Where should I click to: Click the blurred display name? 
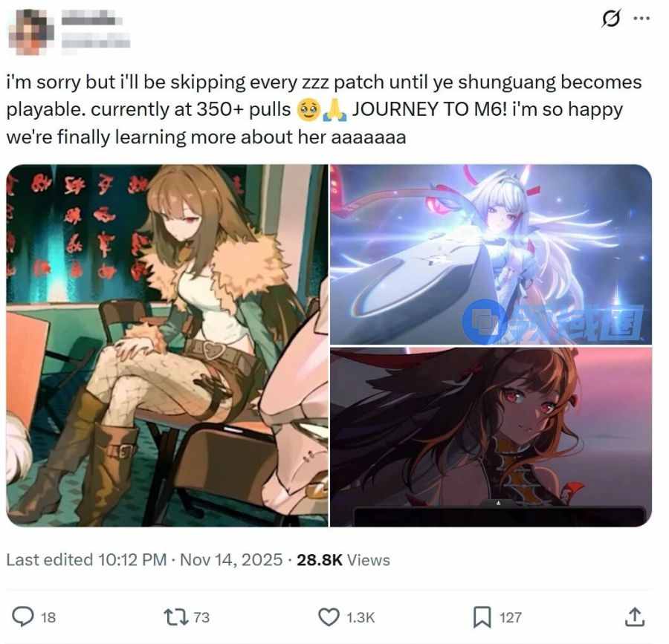coord(91,20)
